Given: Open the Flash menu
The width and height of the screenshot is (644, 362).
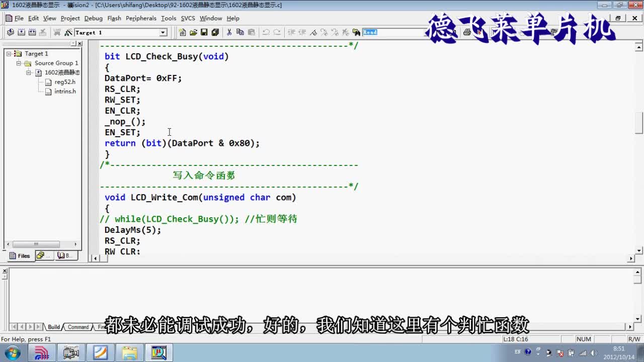Looking at the screenshot, I should tap(114, 18).
